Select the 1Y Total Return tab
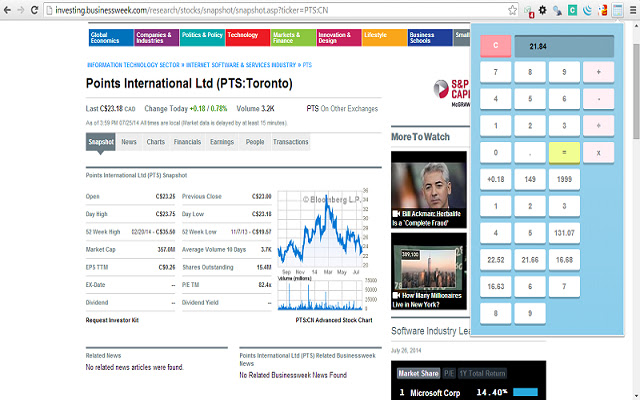 tap(482, 373)
